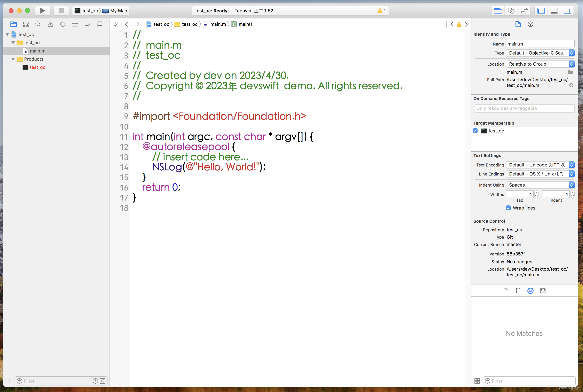The image size is (583, 392).
Task: Open the Quick Help inspector
Action: 530,24
